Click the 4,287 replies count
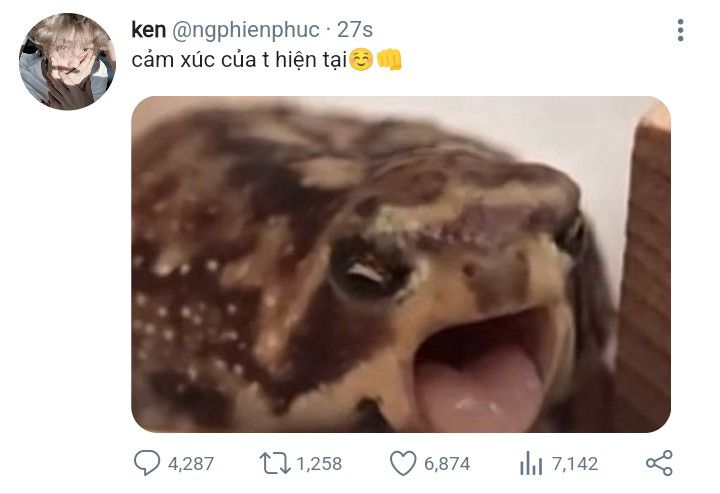Screen dimensions: 720x494 point(191,464)
